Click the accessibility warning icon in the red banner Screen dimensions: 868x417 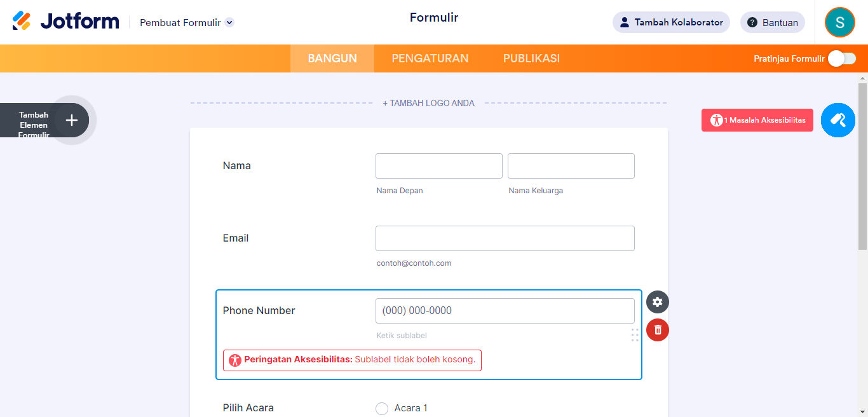[235, 360]
